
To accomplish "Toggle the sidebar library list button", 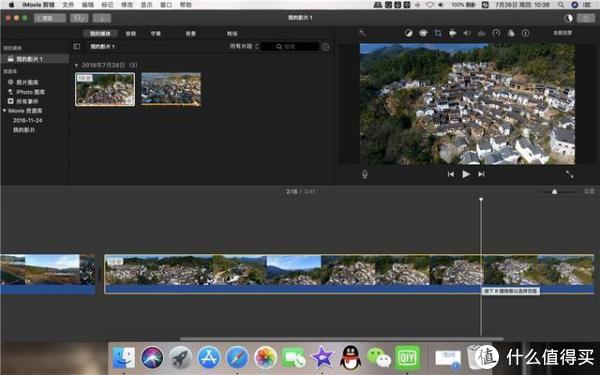I will (77, 46).
